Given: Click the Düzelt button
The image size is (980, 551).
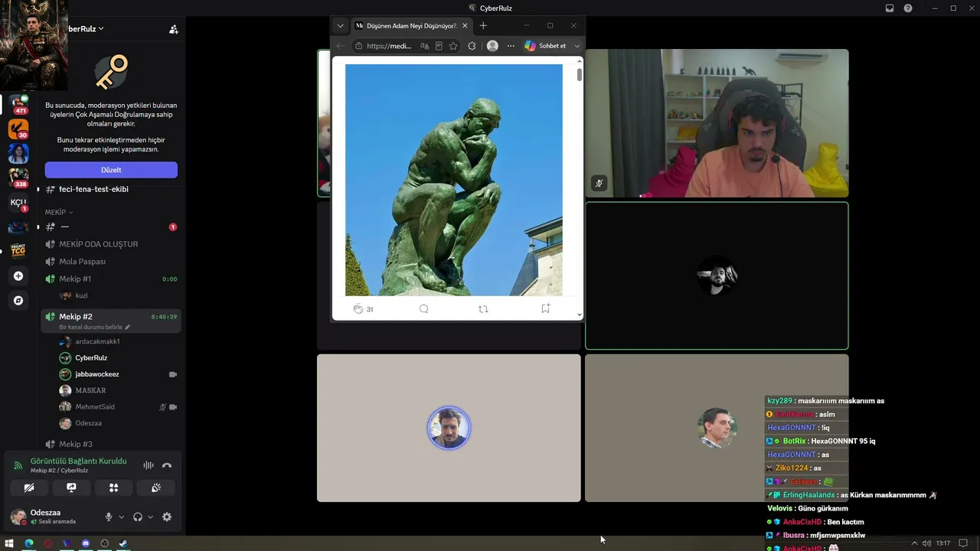Looking at the screenshot, I should point(111,170).
